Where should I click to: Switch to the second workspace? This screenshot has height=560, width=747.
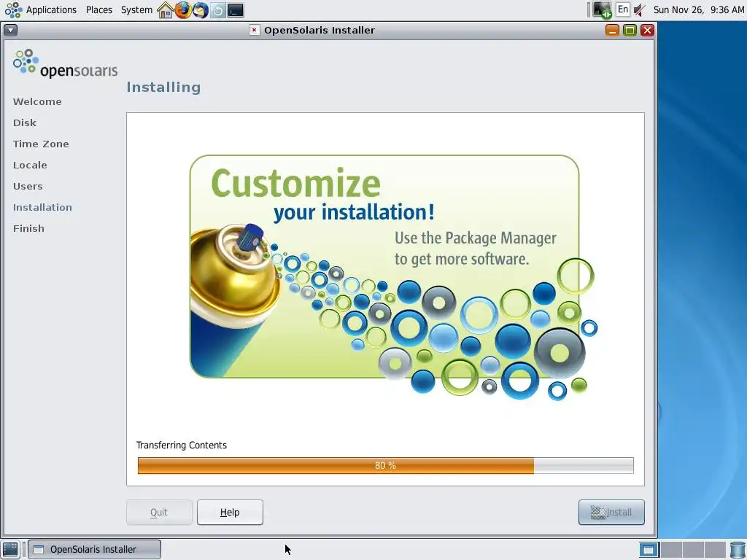point(671,550)
